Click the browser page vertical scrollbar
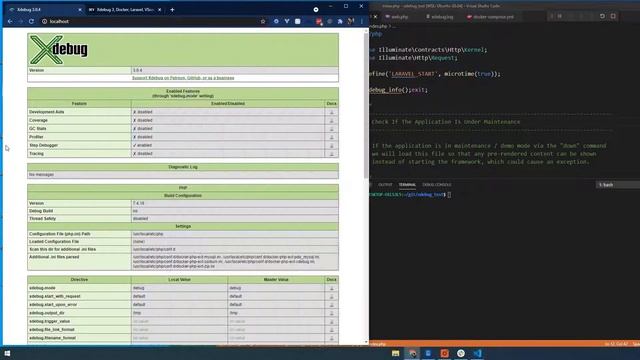 [366, 106]
